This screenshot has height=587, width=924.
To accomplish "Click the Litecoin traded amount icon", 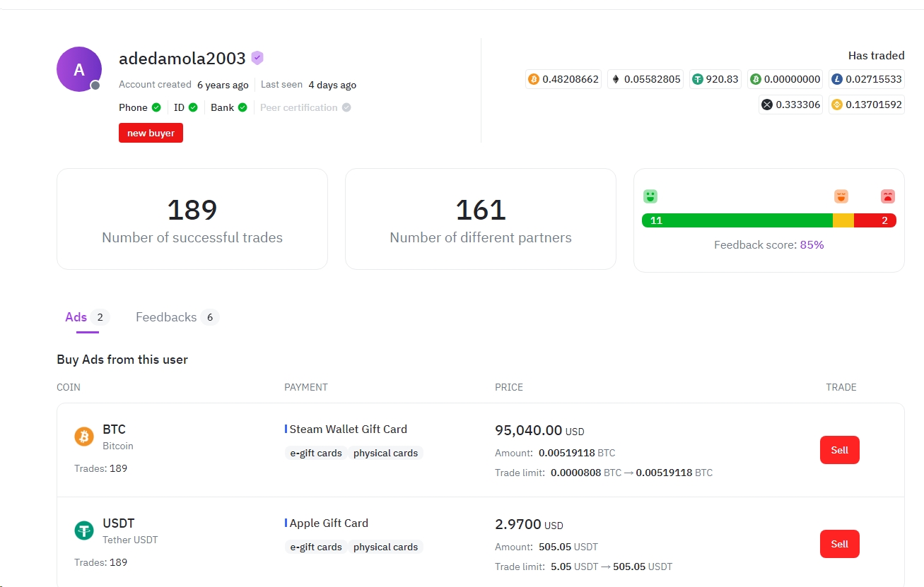I will 837,79.
